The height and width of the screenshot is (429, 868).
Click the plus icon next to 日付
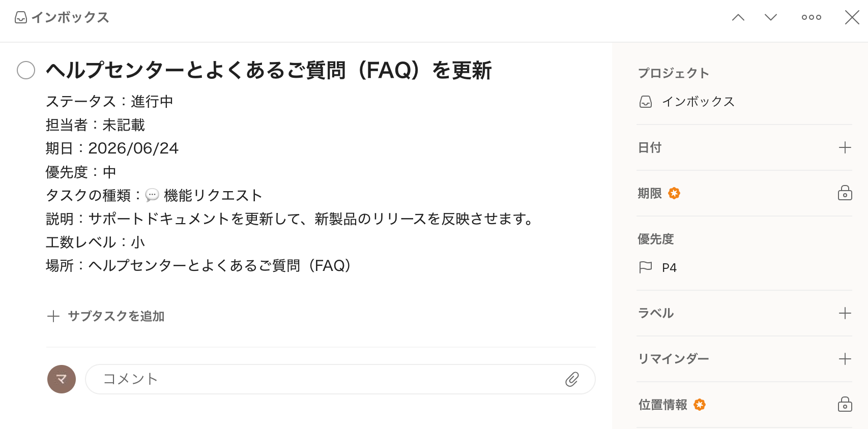click(x=845, y=147)
